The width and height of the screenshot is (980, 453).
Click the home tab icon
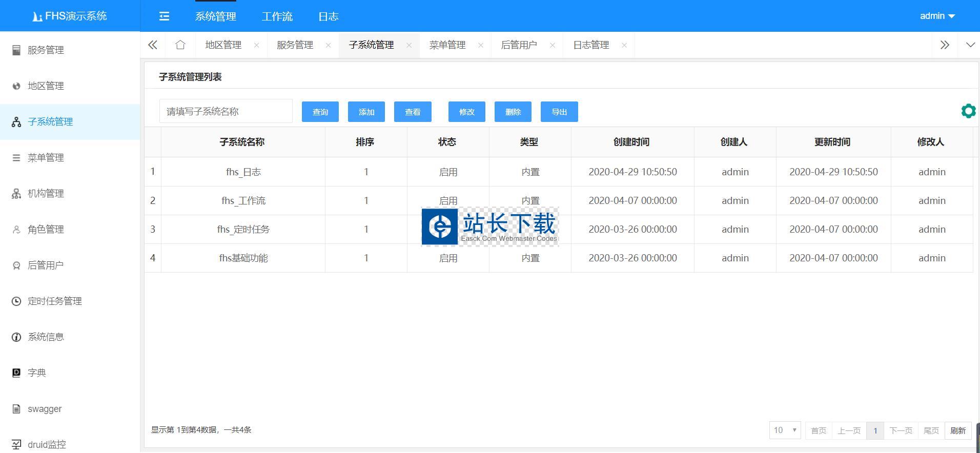tap(180, 45)
